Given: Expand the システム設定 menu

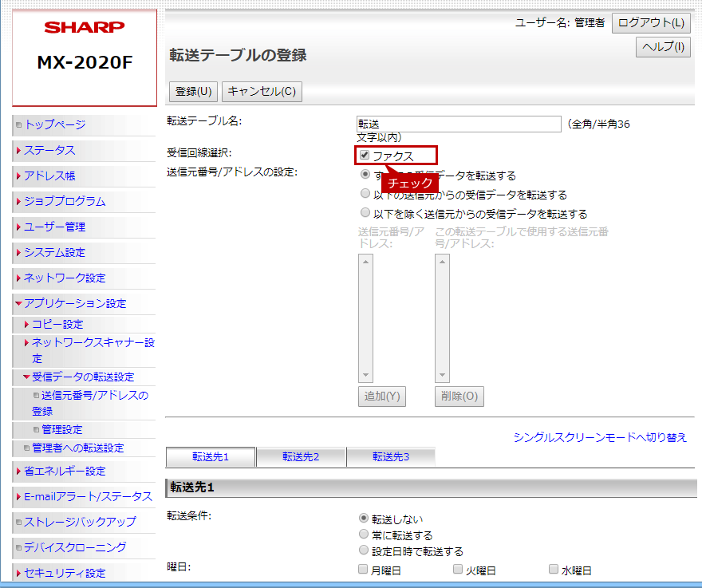Looking at the screenshot, I should pyautogui.click(x=54, y=253).
